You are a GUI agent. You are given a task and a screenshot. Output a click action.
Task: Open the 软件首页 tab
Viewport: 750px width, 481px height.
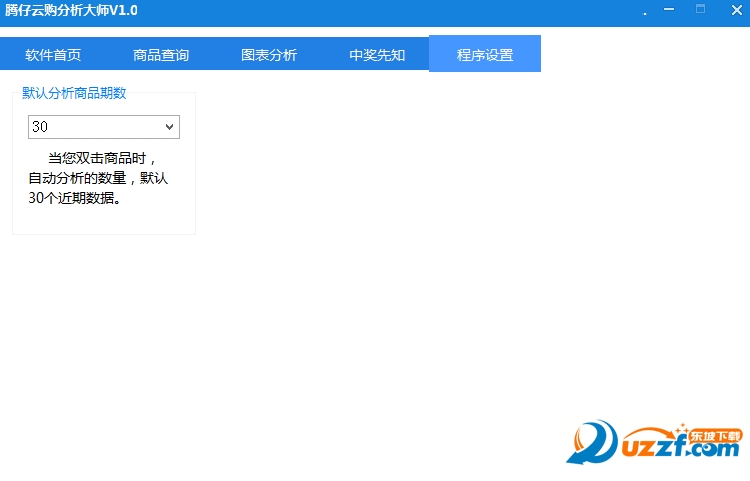[x=53, y=55]
